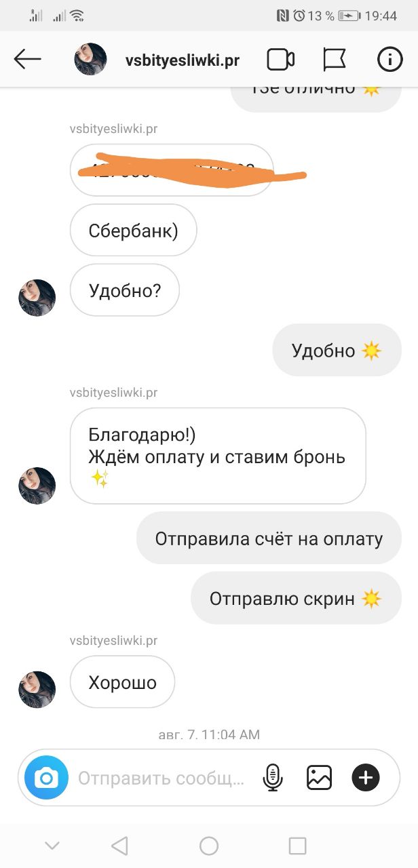Start a video call with vsbityesliwki.pr

pyautogui.click(x=280, y=60)
